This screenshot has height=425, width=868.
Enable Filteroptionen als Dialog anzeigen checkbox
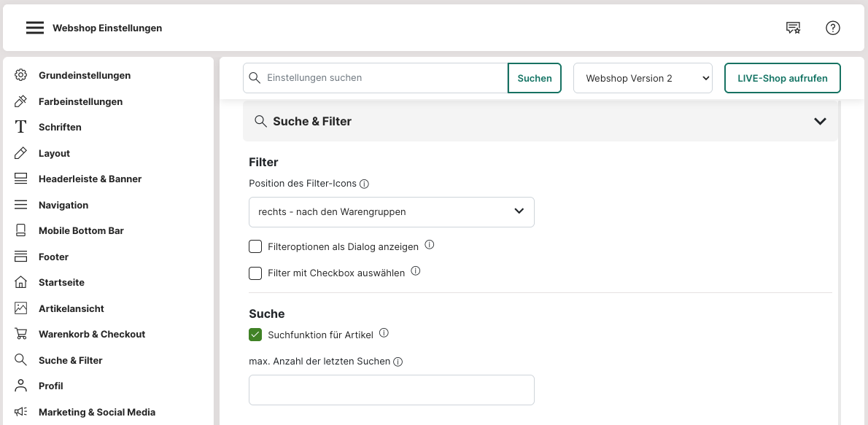click(x=255, y=246)
